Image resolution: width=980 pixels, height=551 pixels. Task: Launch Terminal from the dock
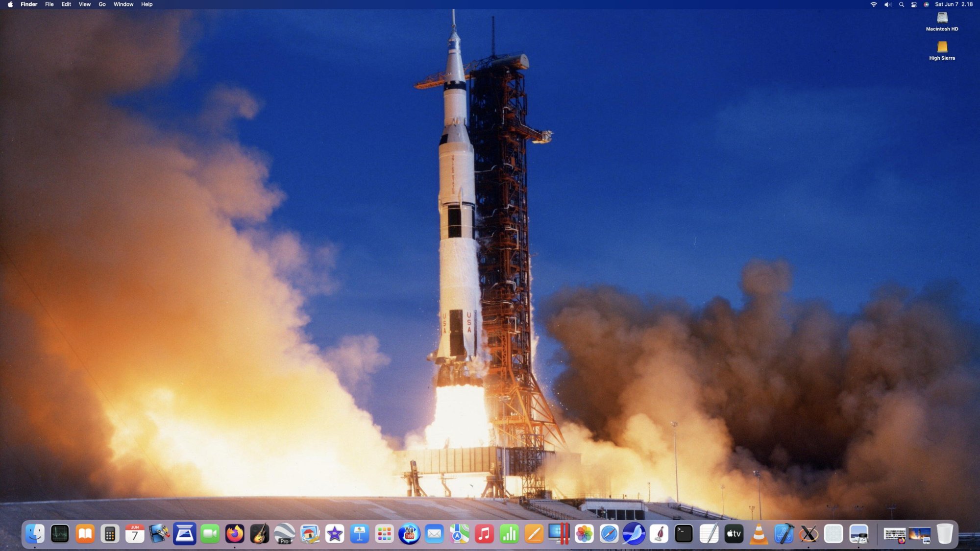tap(684, 534)
